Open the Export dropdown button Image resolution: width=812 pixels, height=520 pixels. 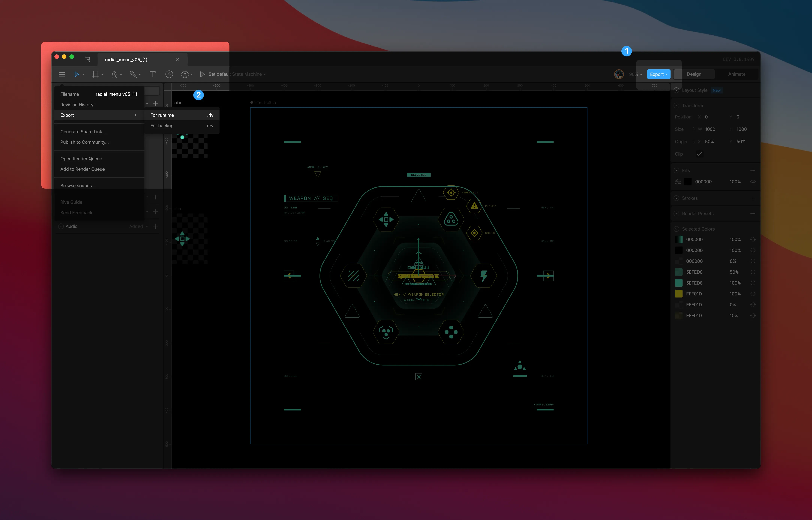pyautogui.click(x=658, y=74)
